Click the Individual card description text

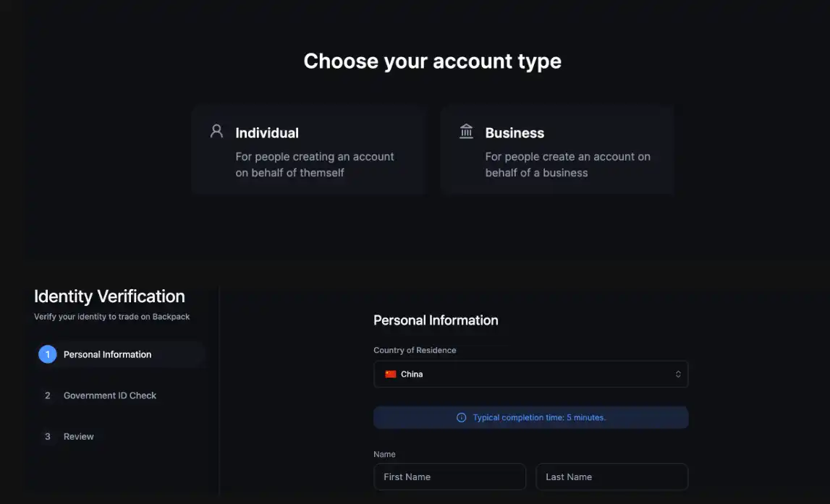point(314,165)
